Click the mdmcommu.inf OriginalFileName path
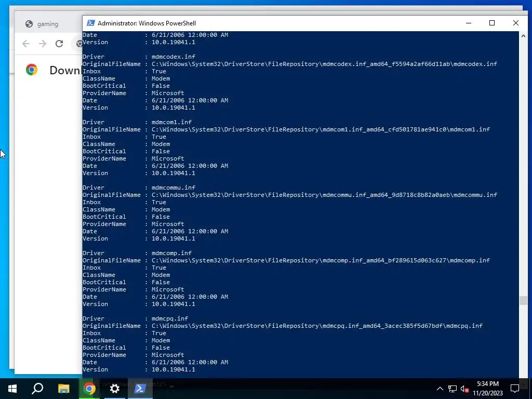 click(324, 195)
